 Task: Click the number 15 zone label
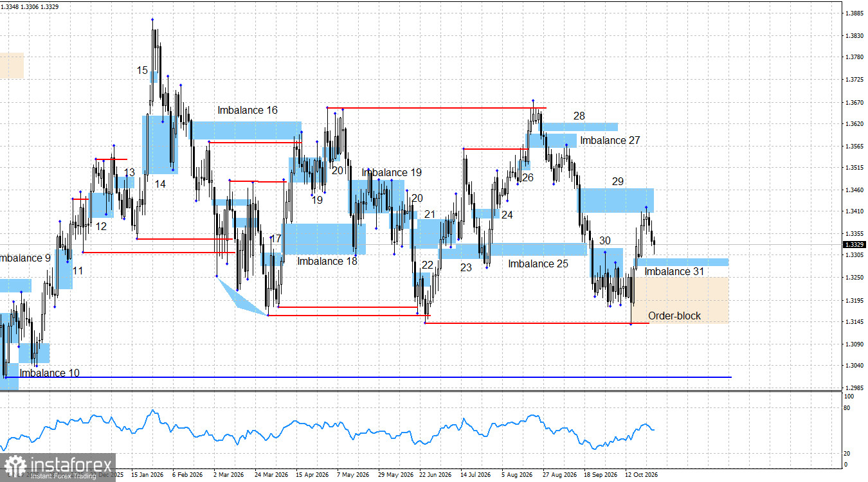142,70
